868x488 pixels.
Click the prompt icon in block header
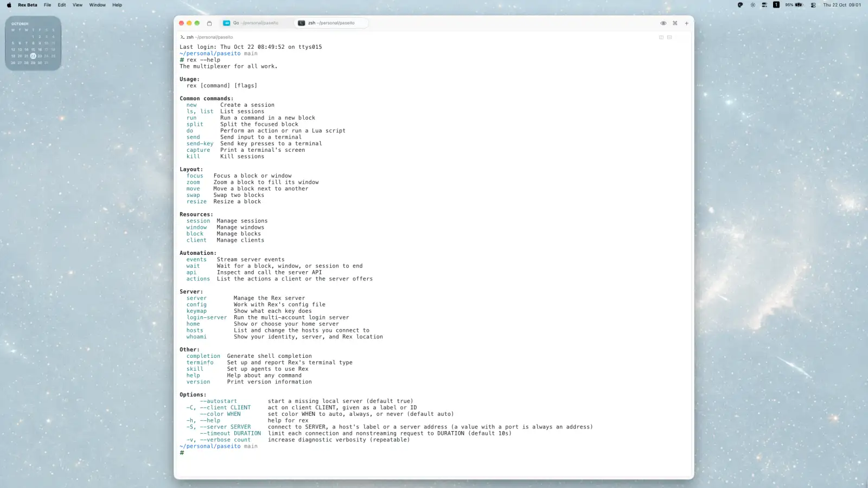[182, 37]
